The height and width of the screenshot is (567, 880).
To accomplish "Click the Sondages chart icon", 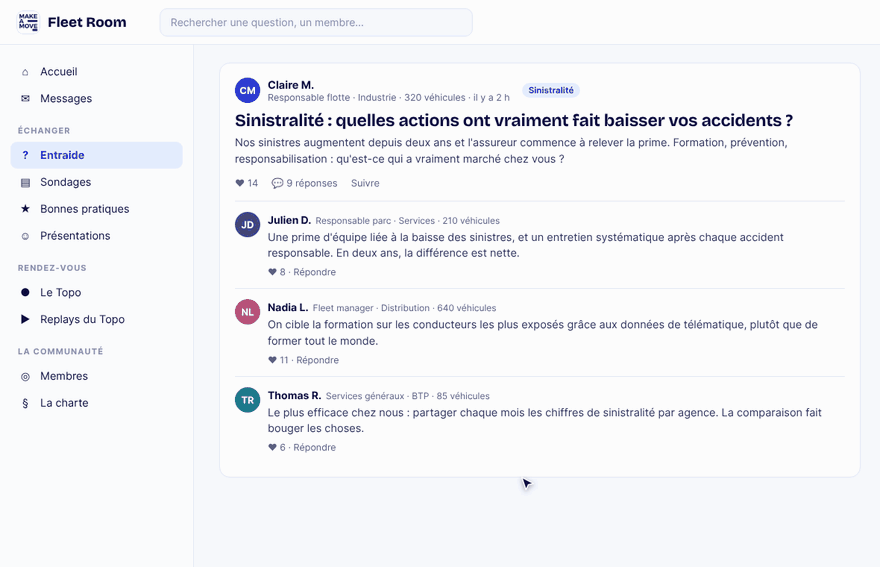I will click(25, 182).
